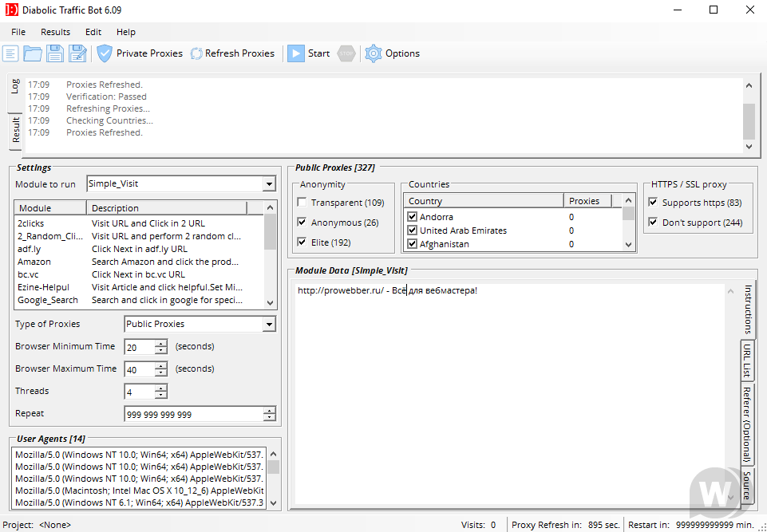Open project with the folder icon
Image resolution: width=767 pixels, height=532 pixels.
tap(32, 53)
